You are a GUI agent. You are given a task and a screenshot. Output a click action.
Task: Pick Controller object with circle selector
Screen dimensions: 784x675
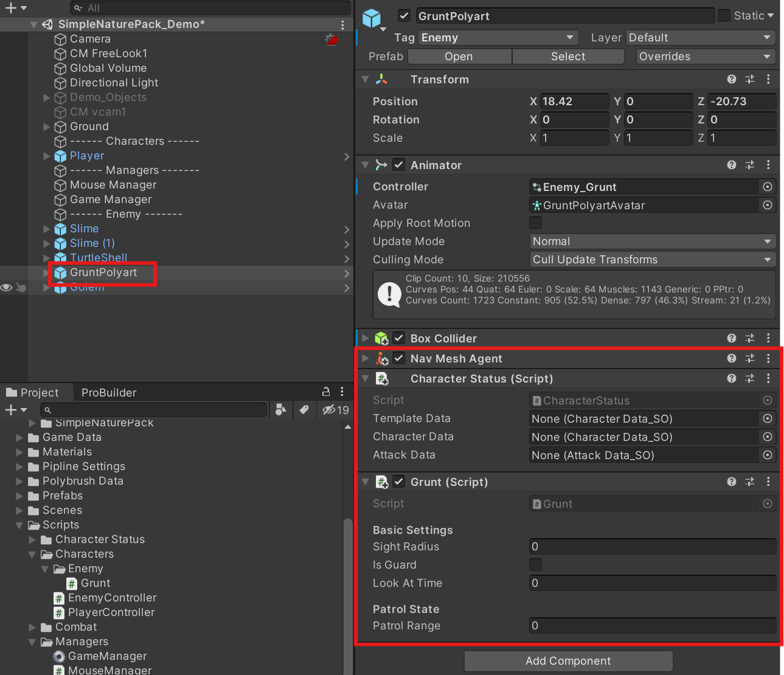(x=768, y=187)
